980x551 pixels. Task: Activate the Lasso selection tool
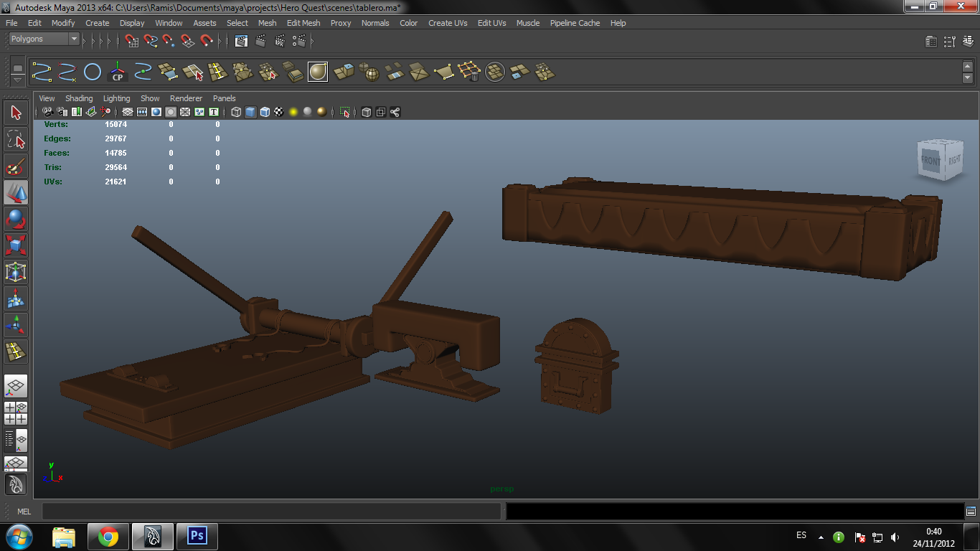(x=16, y=138)
